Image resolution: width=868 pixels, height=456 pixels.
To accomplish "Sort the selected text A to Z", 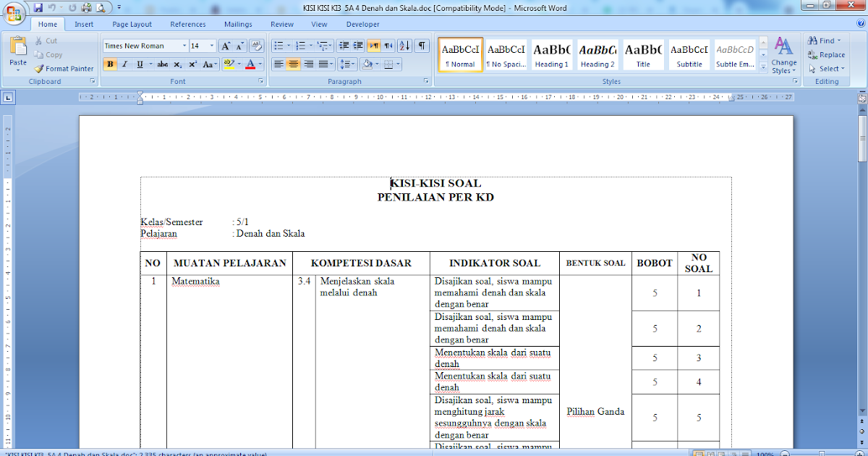I will (404, 46).
